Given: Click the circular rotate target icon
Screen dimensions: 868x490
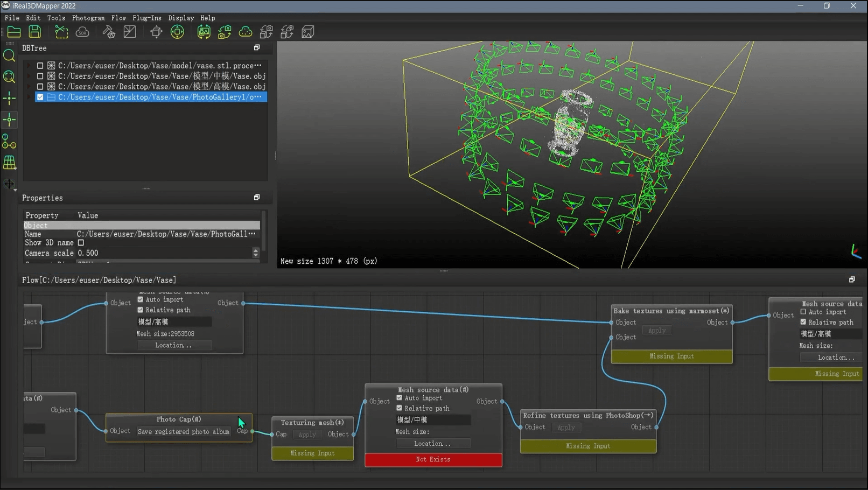Looking at the screenshot, I should point(177,32).
